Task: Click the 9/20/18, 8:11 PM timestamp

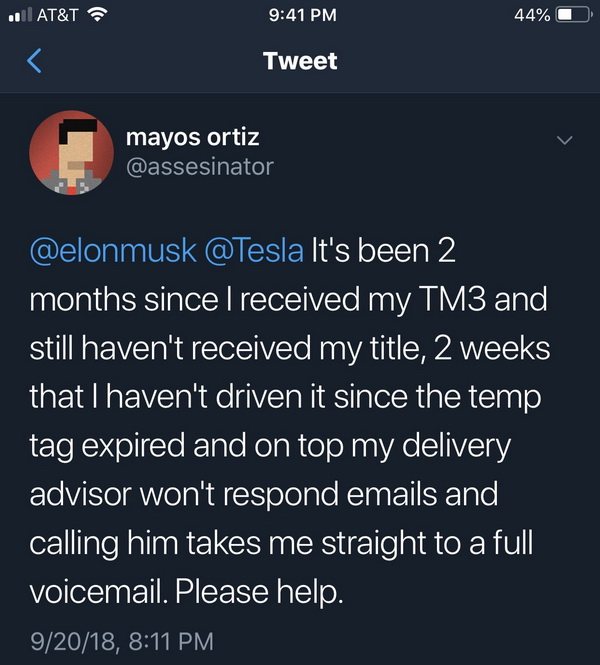Action: coord(122,641)
